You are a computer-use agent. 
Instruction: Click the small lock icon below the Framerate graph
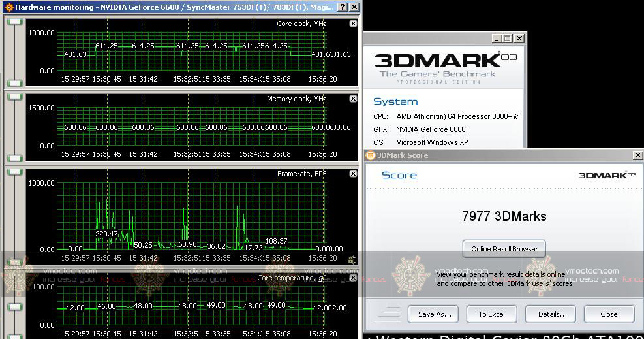pyautogui.click(x=352, y=259)
